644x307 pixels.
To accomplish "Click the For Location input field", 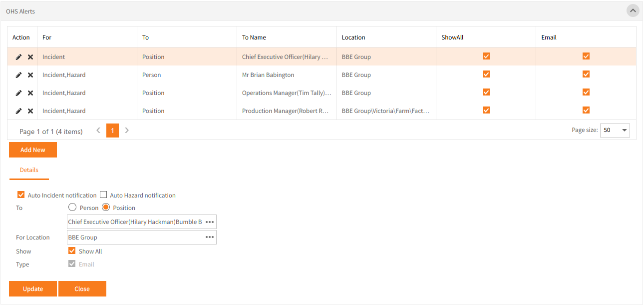I will pos(135,237).
